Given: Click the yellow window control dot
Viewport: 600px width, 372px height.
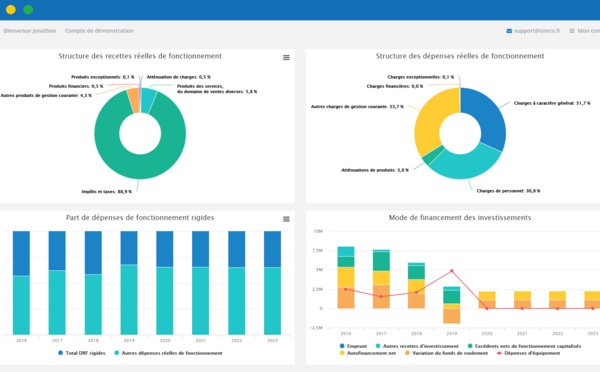Looking at the screenshot, I should point(11,10).
